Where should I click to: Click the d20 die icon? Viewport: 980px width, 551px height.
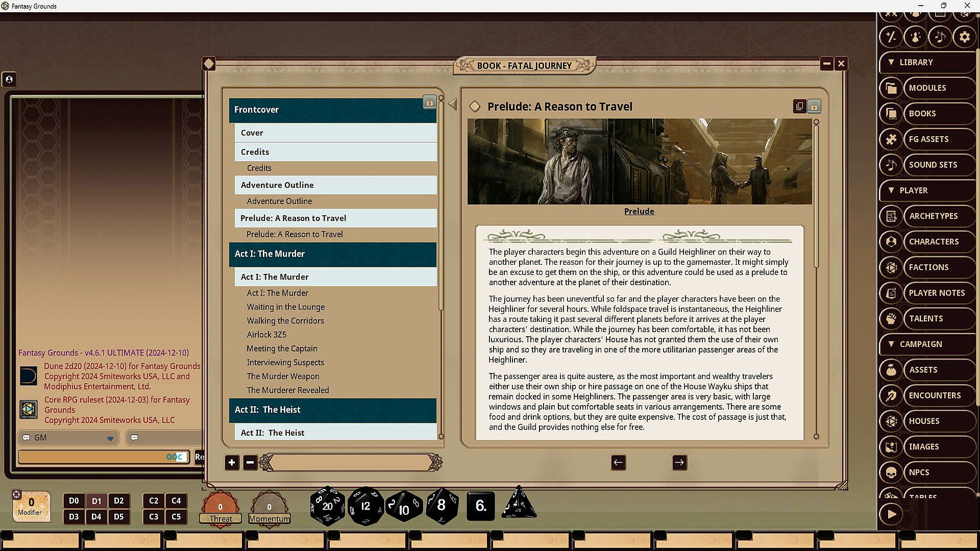[327, 506]
